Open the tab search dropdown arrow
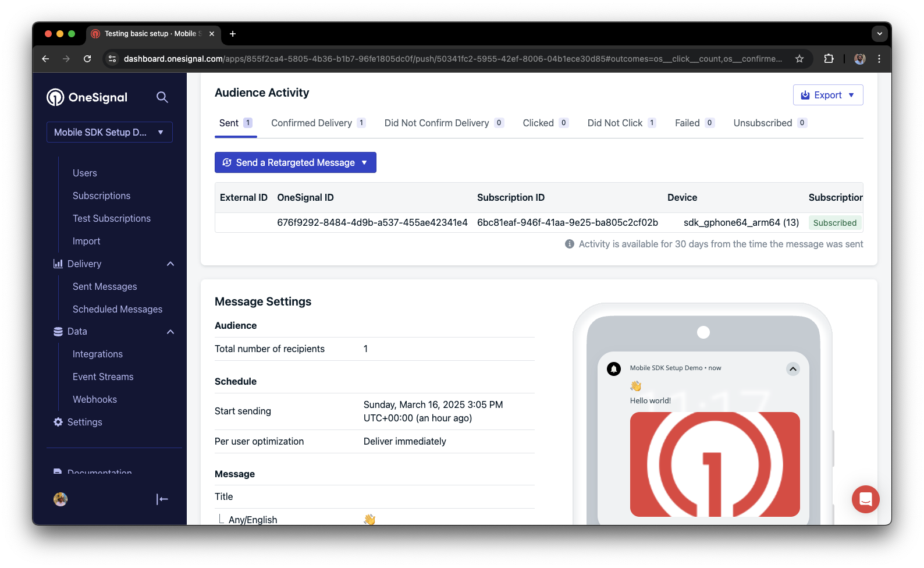The height and width of the screenshot is (568, 924). click(880, 34)
